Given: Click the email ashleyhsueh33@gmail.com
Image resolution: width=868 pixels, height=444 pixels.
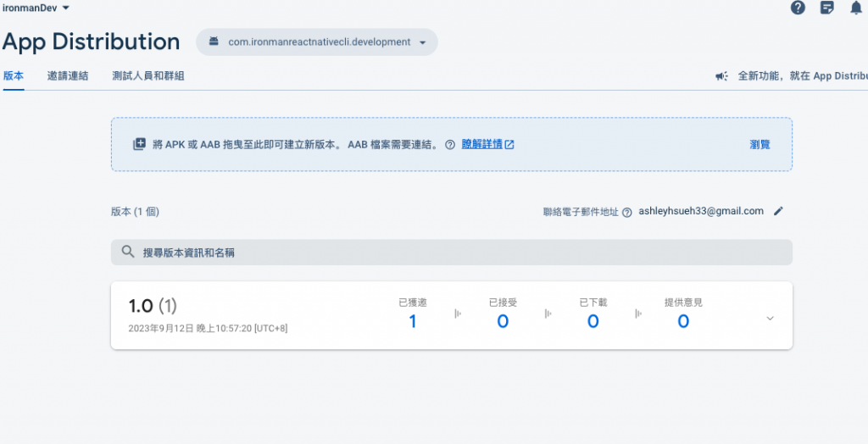Looking at the screenshot, I should click(x=701, y=211).
